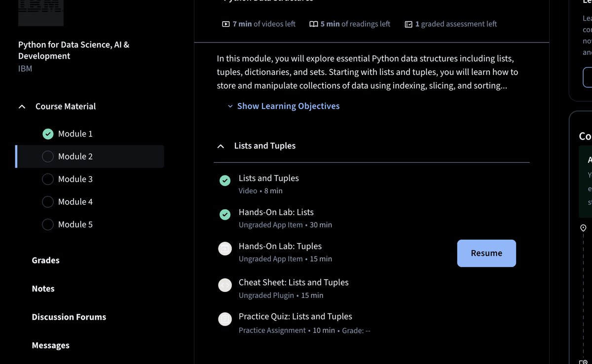The image size is (592, 364).
Task: Click the Cheat Sheet code plugin icon
Action: (225, 285)
